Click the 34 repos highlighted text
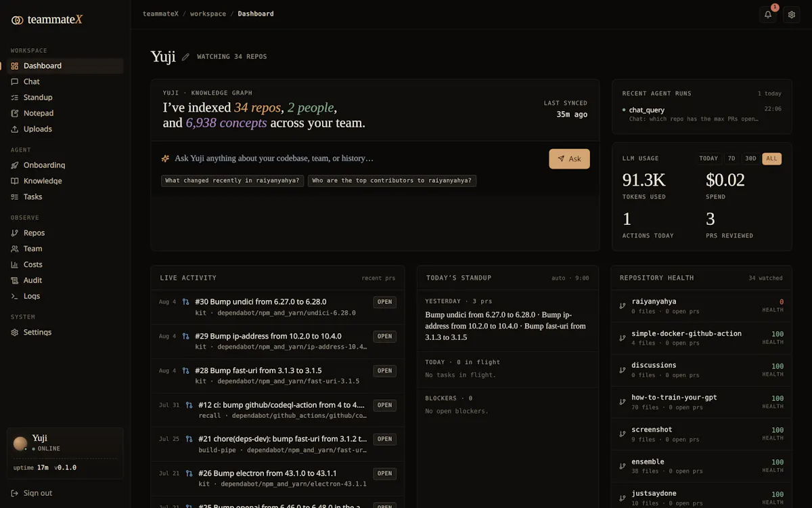The image size is (812, 508). pyautogui.click(x=257, y=108)
